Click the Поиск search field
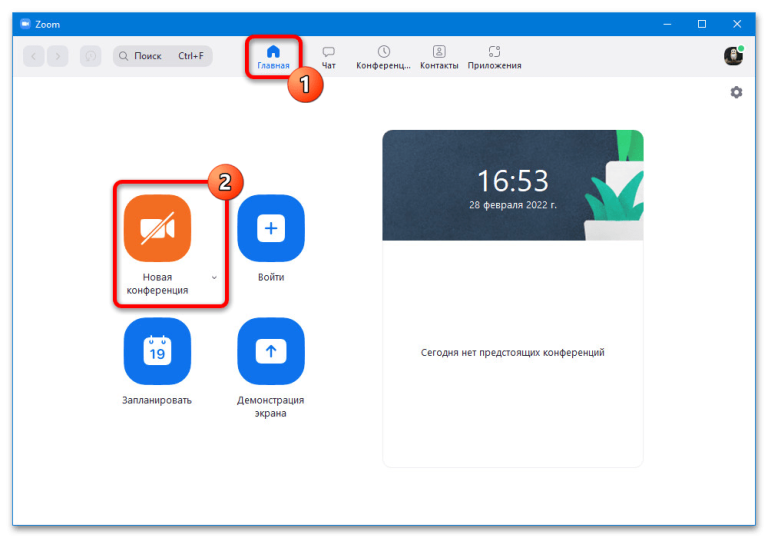 (163, 56)
